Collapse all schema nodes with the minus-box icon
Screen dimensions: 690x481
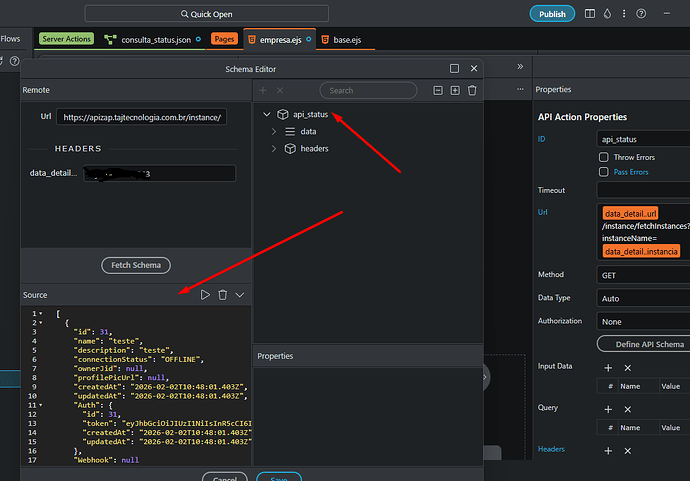click(x=437, y=90)
